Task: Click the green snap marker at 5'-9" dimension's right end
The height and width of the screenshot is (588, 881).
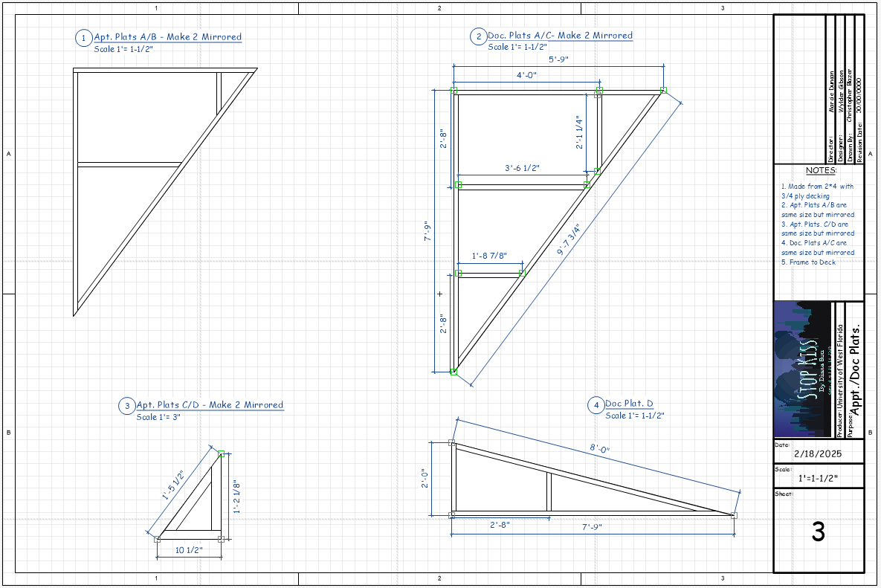Action: pos(664,90)
